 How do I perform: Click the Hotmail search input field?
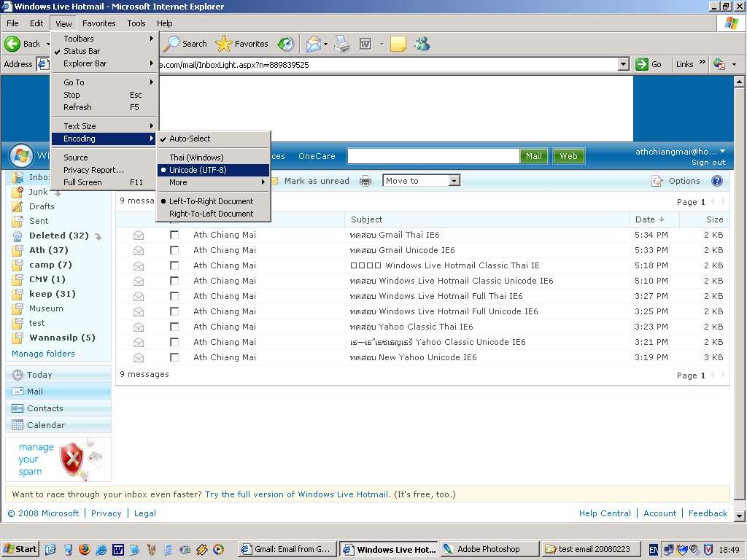[433, 156]
